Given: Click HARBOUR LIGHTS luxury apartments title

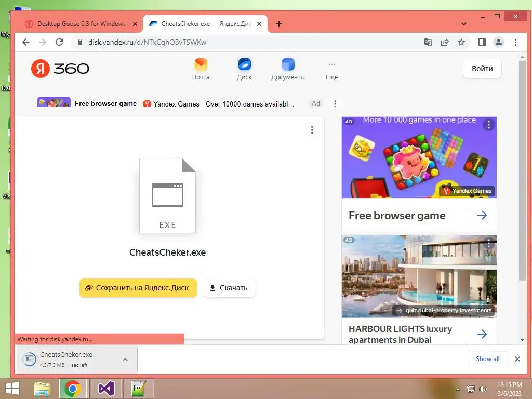Looking at the screenshot, I should coord(401,334).
